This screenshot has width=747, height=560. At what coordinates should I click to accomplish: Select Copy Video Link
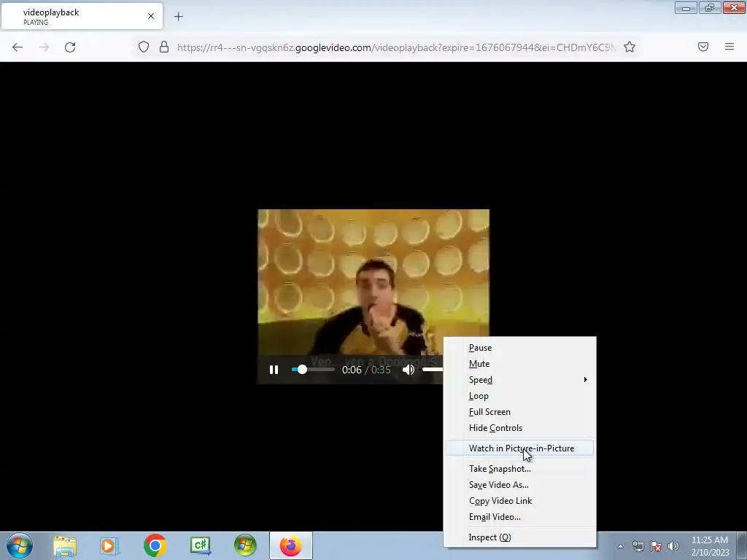click(x=520, y=501)
